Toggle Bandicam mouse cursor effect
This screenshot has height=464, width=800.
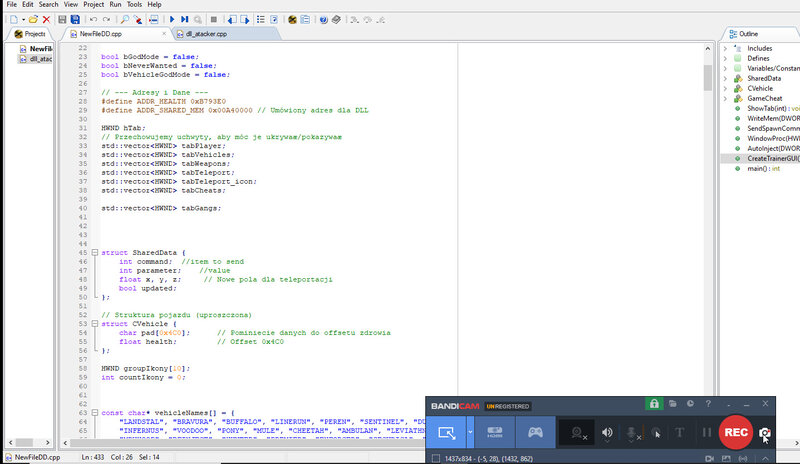tap(656, 433)
